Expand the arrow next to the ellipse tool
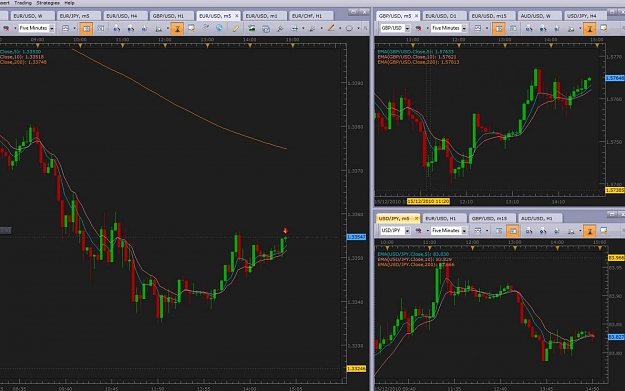Image resolution: width=625 pixels, height=391 pixels. point(358,28)
